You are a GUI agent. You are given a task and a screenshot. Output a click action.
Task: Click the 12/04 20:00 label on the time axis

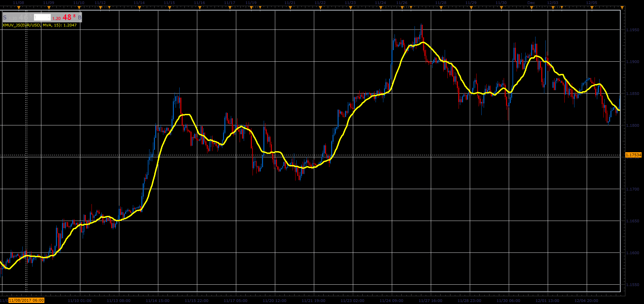[x=586, y=301]
